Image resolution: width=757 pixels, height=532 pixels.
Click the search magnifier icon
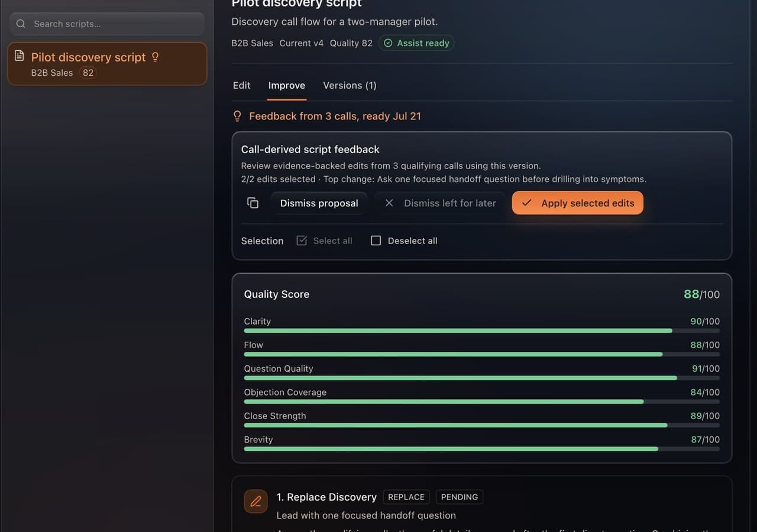point(21,24)
